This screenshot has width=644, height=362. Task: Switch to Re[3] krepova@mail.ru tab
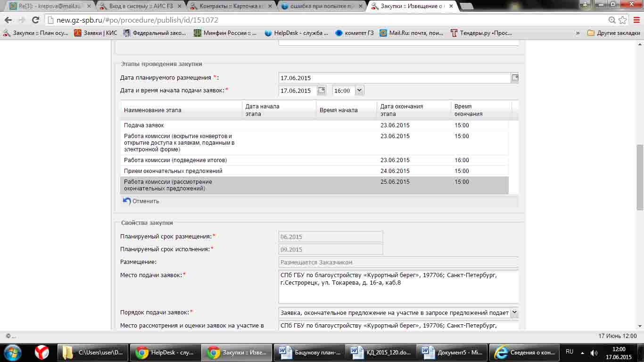(x=50, y=6)
